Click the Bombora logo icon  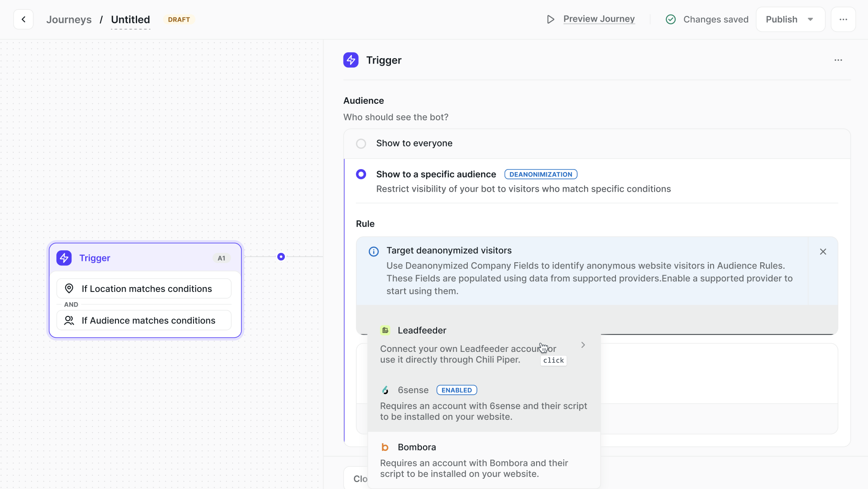(x=385, y=447)
